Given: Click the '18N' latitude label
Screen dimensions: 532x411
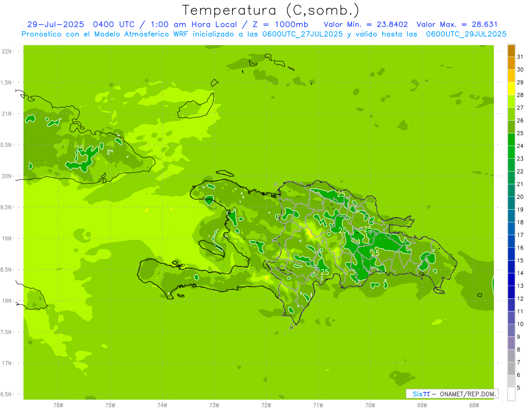Looking at the screenshot, I should coord(7,301).
